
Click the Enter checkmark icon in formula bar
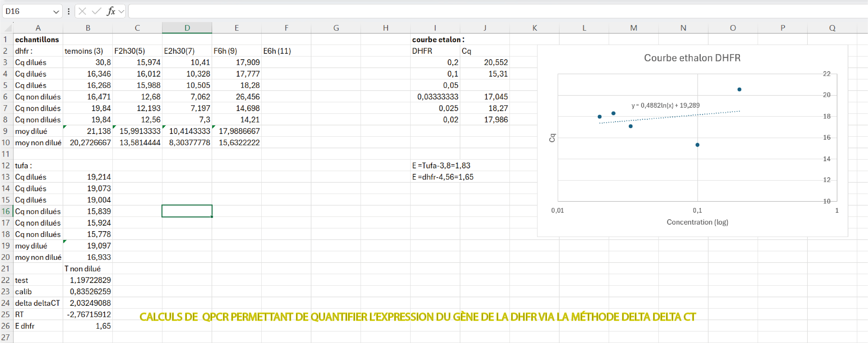(96, 12)
